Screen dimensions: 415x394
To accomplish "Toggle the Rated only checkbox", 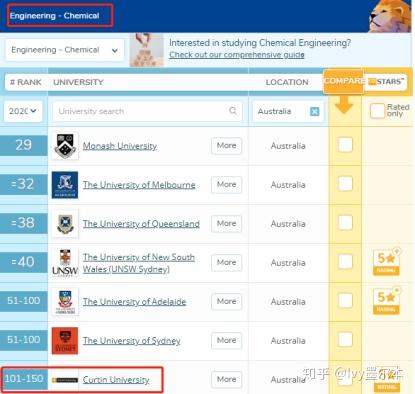I will tap(377, 111).
